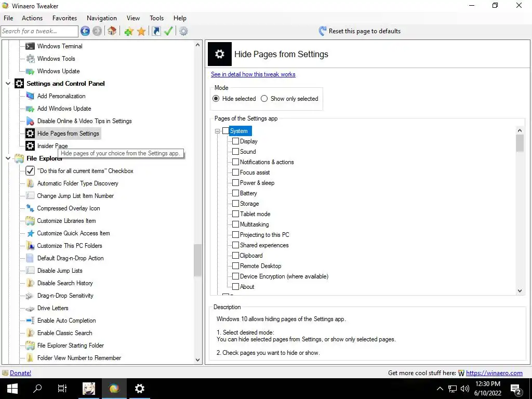The width and height of the screenshot is (532, 399).
Task: Click left tree scroll up arrow
Action: point(198,45)
